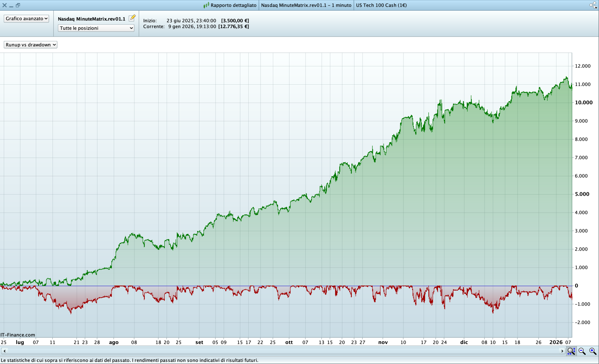The image size is (599, 364).
Task: Select the Rapporto dettagliato tab
Action: click(x=233, y=5)
